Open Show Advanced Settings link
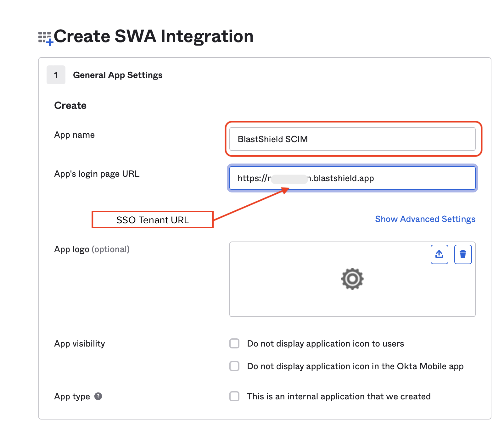Viewport: 504px width, 439px height. tap(425, 219)
